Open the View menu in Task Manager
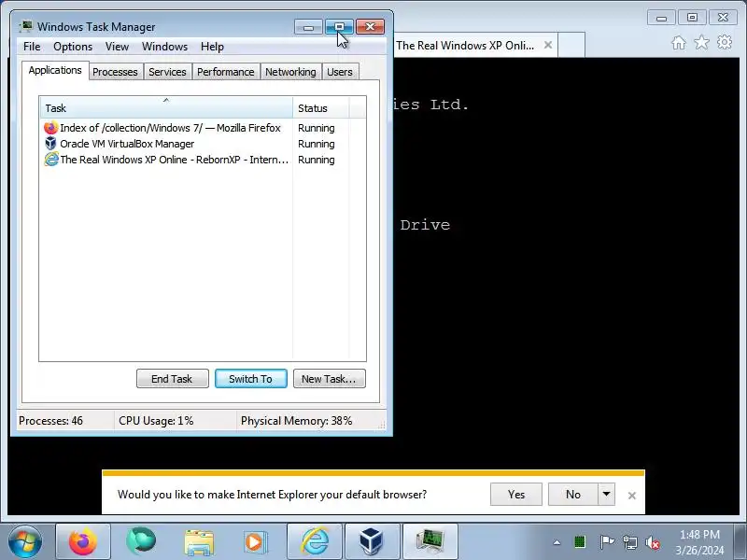The image size is (747, 560). tap(118, 47)
